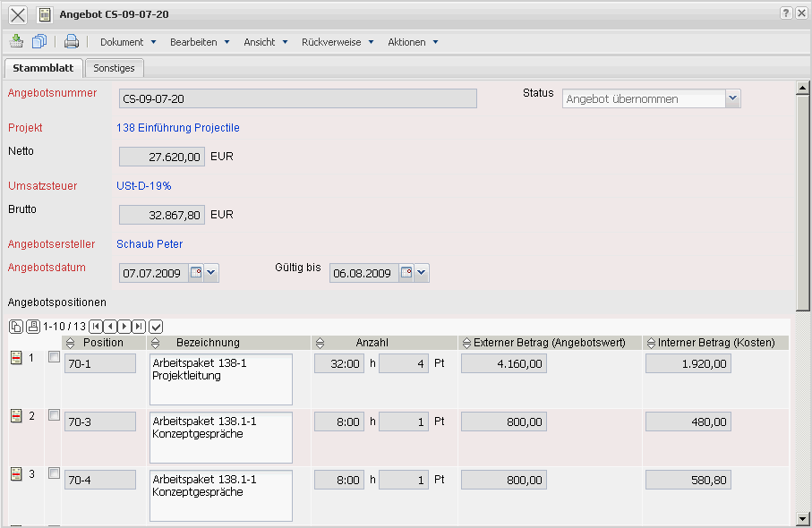Open the calendar picker for Angebotsdatum
Screen dimensions: 812x528
[196, 273]
